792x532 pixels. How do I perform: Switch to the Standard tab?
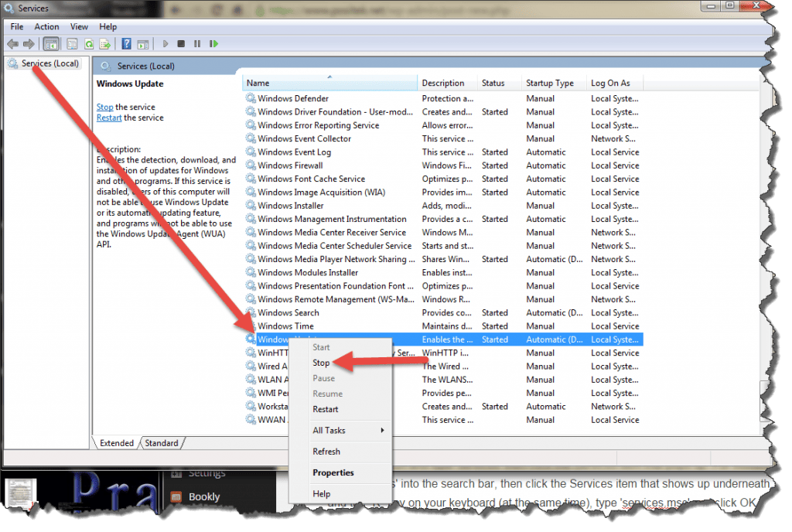click(x=162, y=443)
